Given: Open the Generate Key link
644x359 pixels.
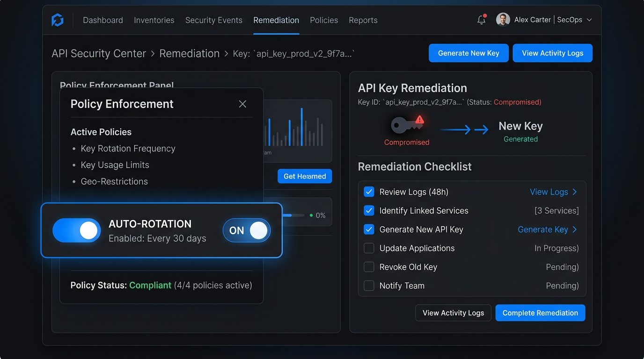Looking at the screenshot, I should (543, 229).
